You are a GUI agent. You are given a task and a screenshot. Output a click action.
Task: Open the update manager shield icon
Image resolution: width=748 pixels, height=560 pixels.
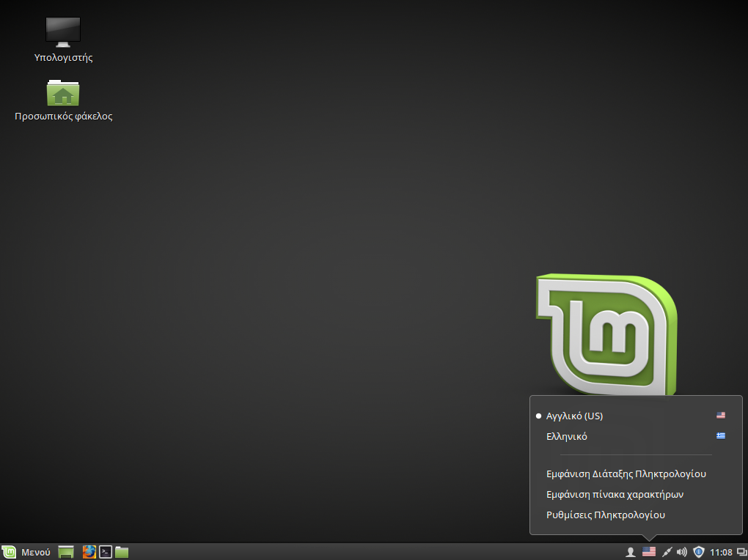(x=698, y=552)
